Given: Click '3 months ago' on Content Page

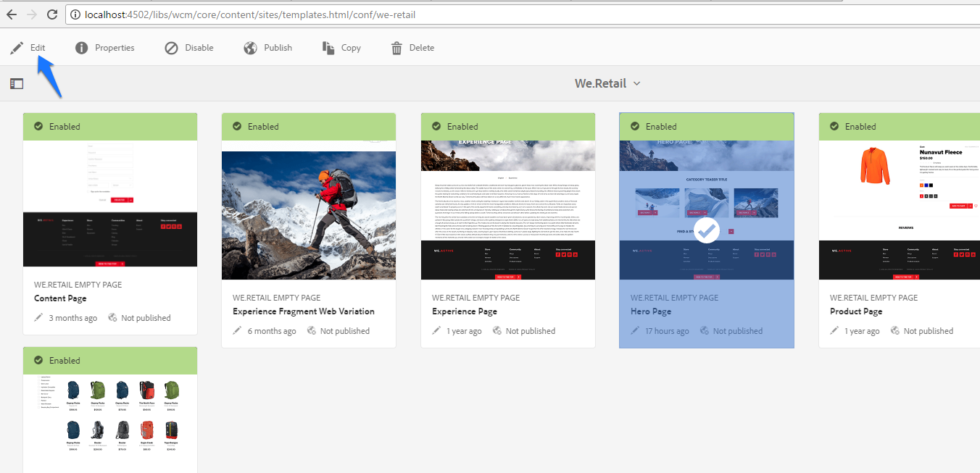Looking at the screenshot, I should click(73, 318).
